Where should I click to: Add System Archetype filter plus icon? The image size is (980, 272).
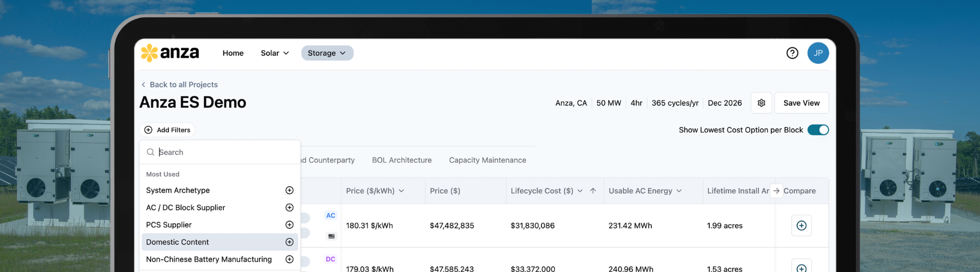[290, 190]
